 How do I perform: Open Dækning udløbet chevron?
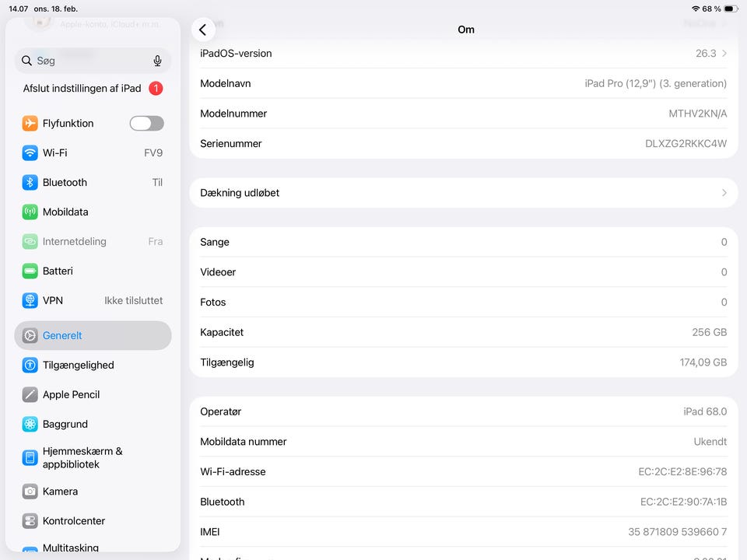(724, 193)
